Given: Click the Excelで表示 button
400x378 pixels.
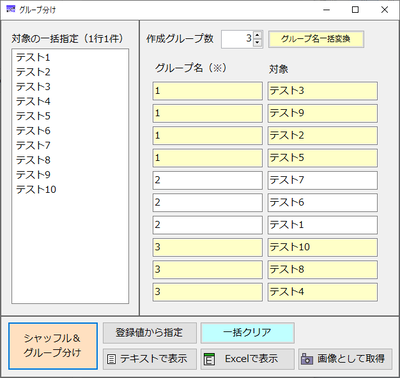Looking at the screenshot, I should pyautogui.click(x=247, y=359).
